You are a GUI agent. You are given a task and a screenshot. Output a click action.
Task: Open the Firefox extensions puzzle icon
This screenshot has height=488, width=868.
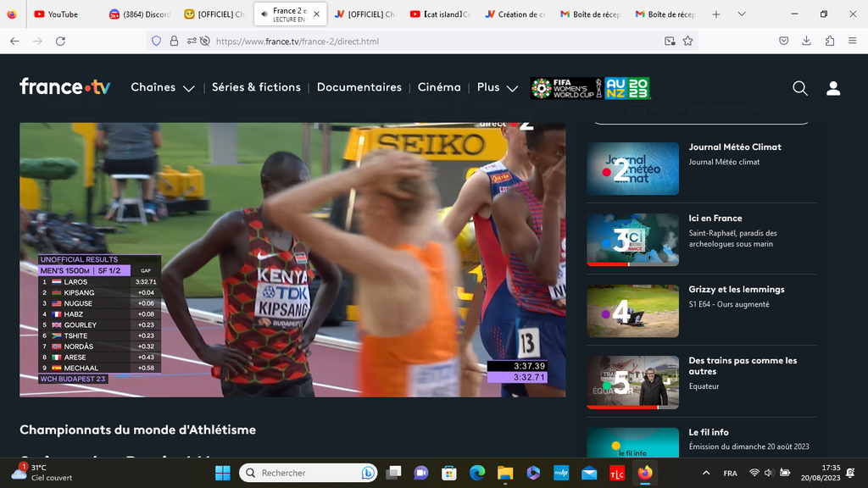(x=830, y=41)
